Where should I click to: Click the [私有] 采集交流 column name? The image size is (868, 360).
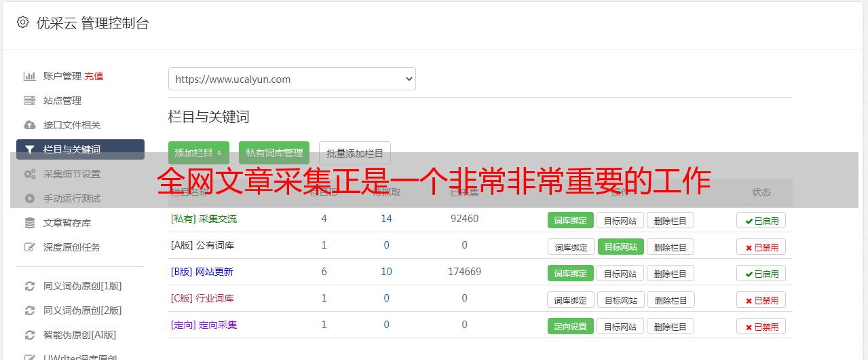point(204,219)
